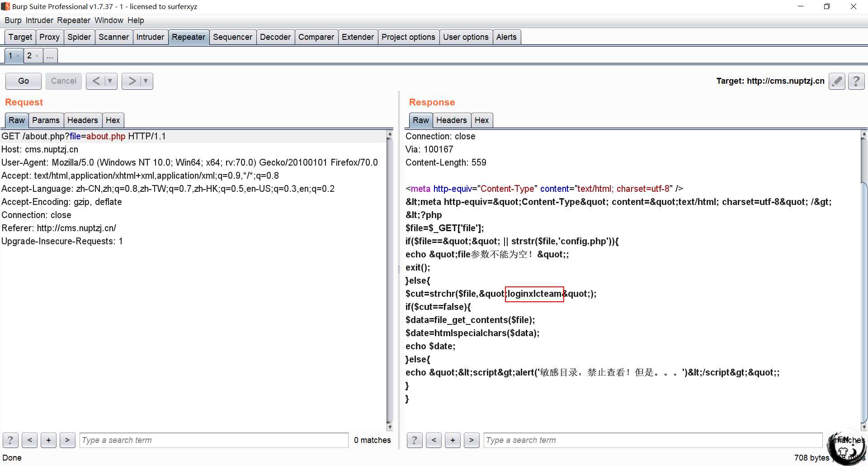This screenshot has width=868, height=466.
Task: Switch to the Comparer tab
Action: click(x=316, y=37)
